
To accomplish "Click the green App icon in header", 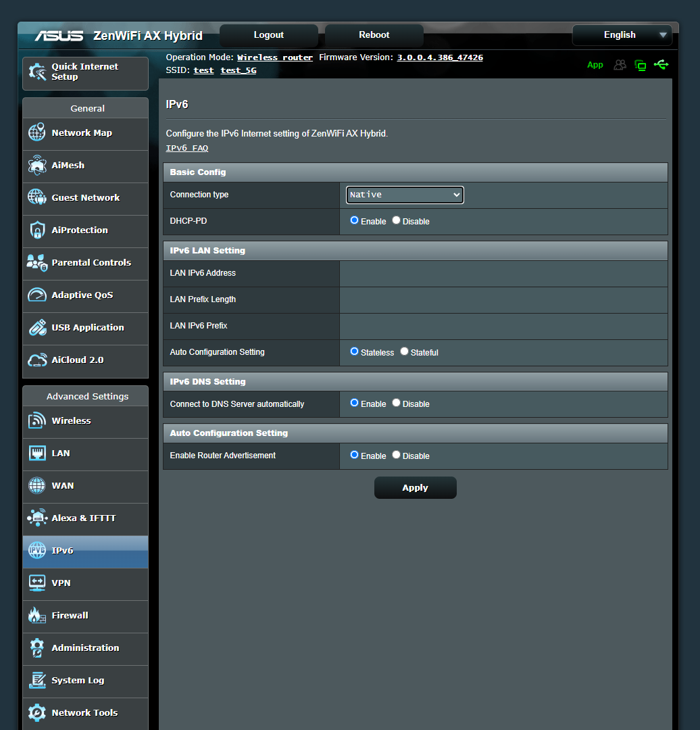I will (x=595, y=65).
